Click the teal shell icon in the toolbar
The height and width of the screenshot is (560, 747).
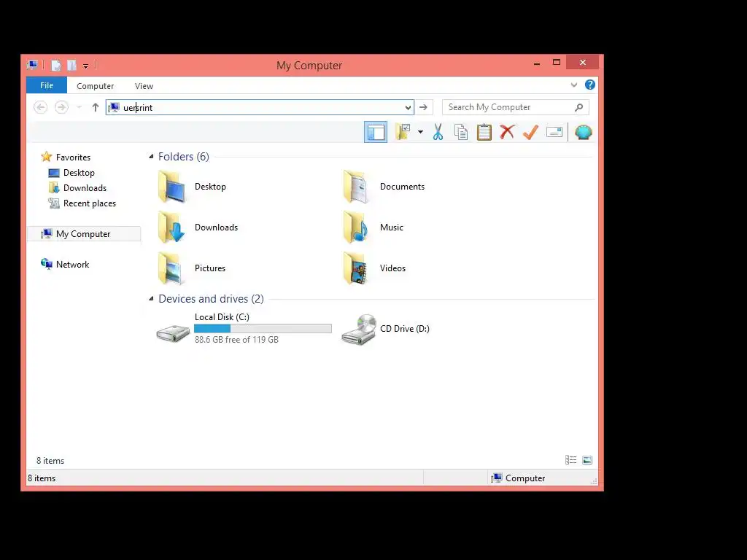(583, 132)
